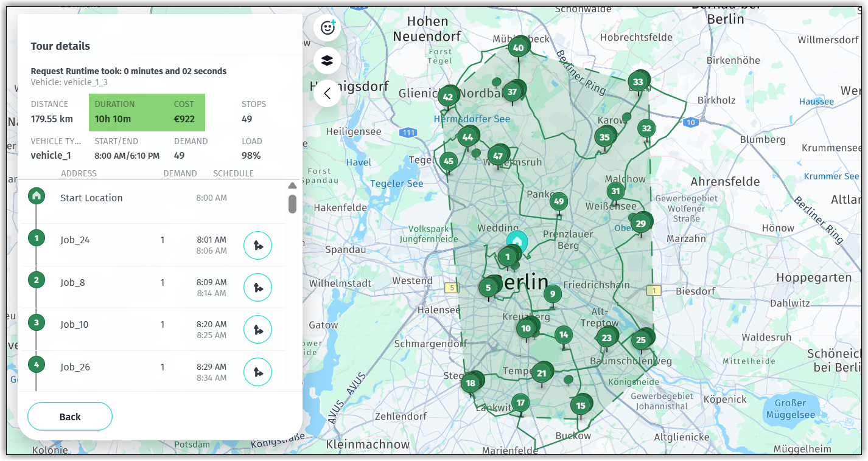Open the map layers switcher icon
The width and height of the screenshot is (868, 461).
click(327, 60)
